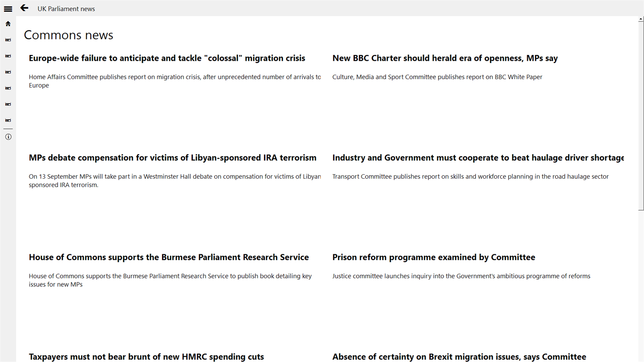Screen dimensions: 644x362
Task: Open Prison reform programme article
Action: [433, 257]
